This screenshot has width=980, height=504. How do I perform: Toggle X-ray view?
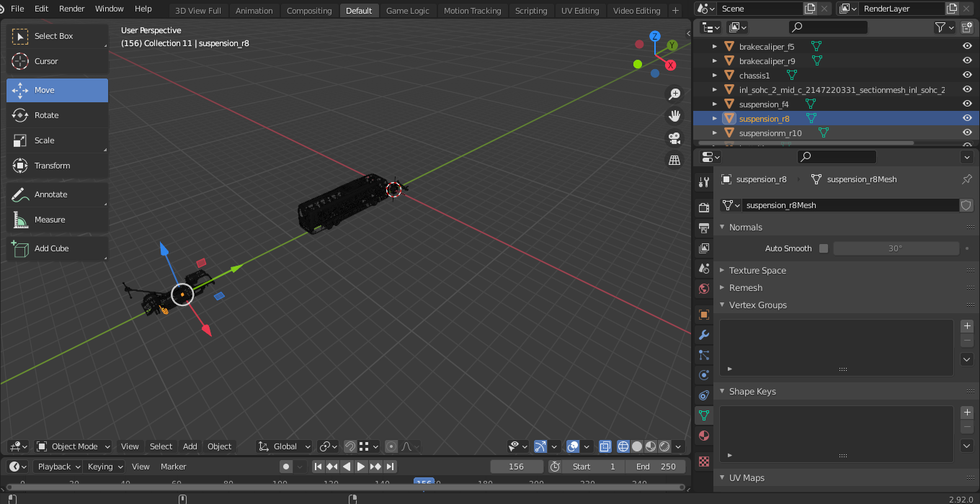click(605, 446)
